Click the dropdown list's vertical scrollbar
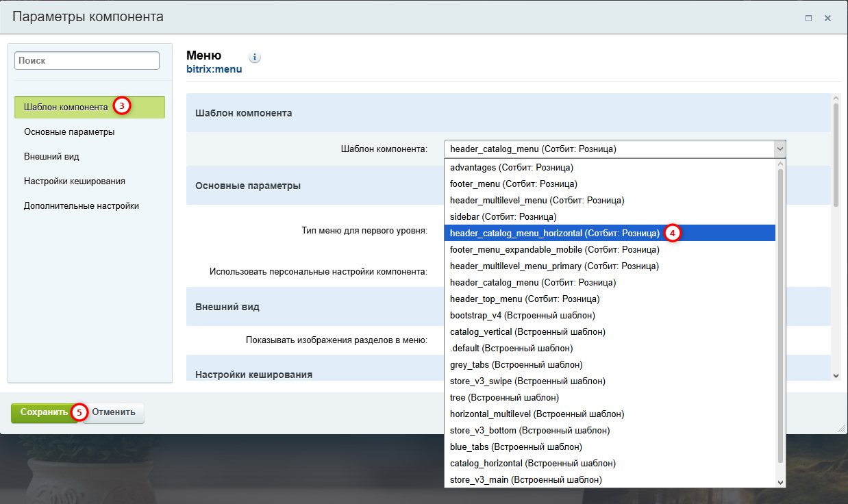Image resolution: width=848 pixels, height=504 pixels. point(780,315)
